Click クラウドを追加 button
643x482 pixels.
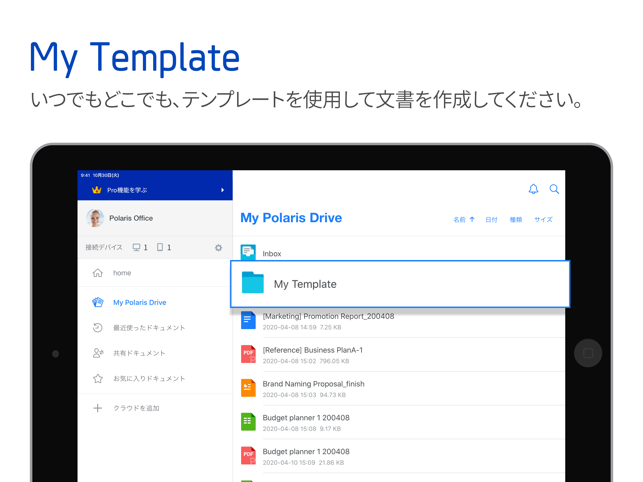pos(136,408)
